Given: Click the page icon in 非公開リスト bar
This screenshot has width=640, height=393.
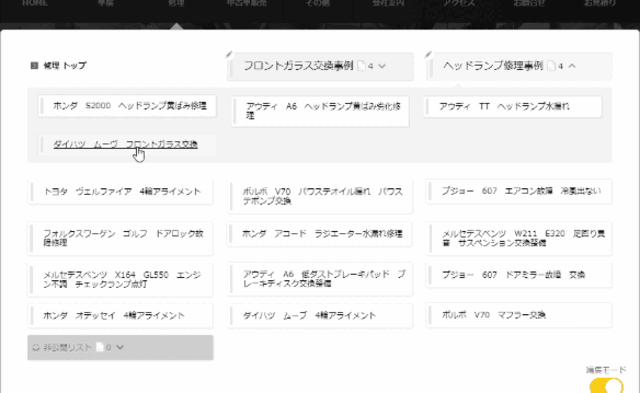Looking at the screenshot, I should (100, 347).
